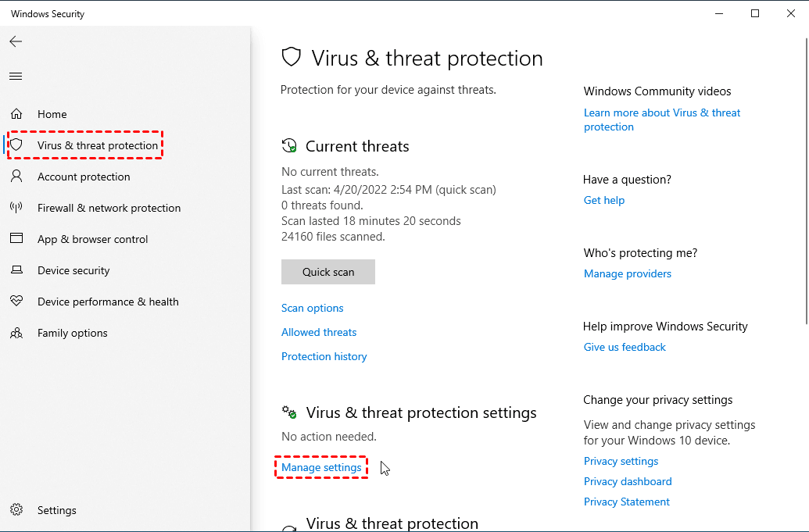
Task: Open Scan options link
Action: 313,308
